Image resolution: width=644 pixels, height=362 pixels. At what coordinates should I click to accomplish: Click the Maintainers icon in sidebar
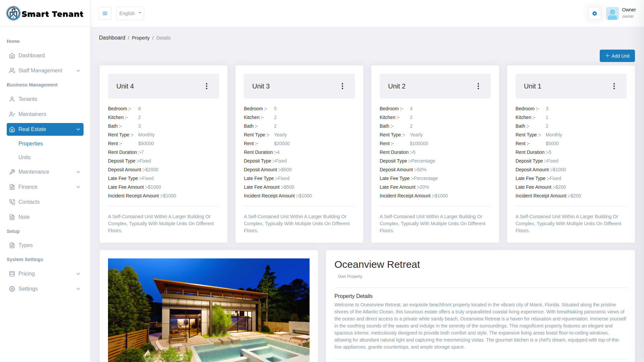coord(12,114)
